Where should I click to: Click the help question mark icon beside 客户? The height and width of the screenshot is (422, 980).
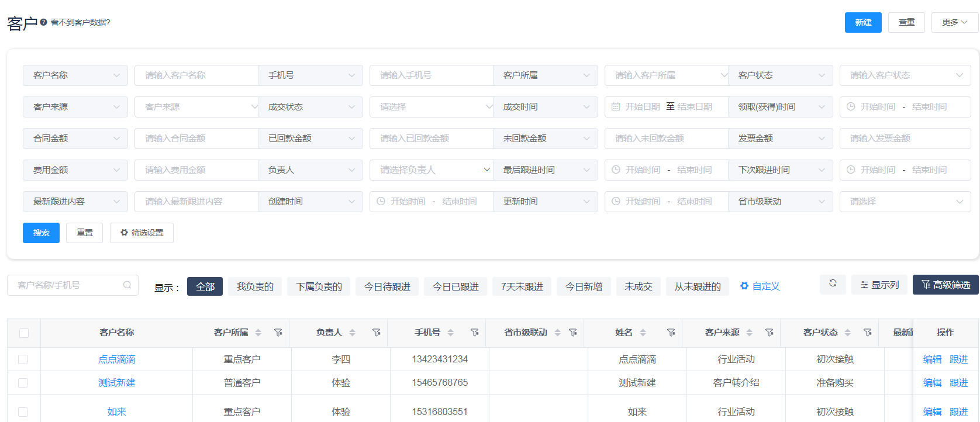coord(43,22)
